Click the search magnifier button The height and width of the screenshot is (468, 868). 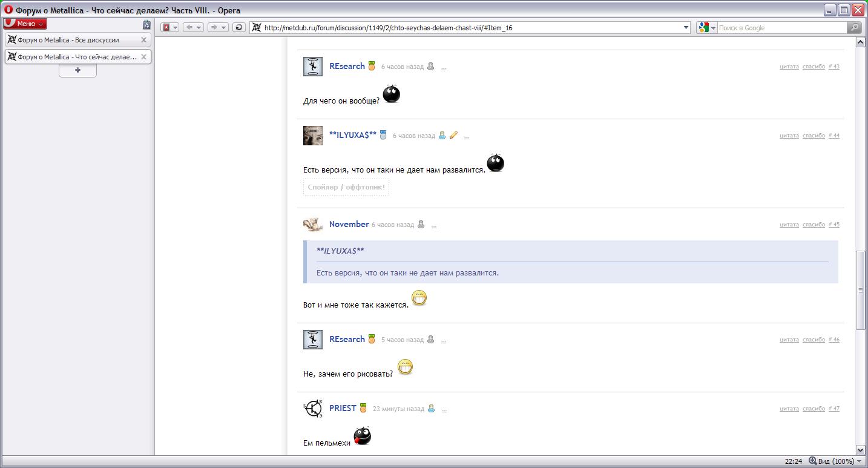click(x=854, y=27)
